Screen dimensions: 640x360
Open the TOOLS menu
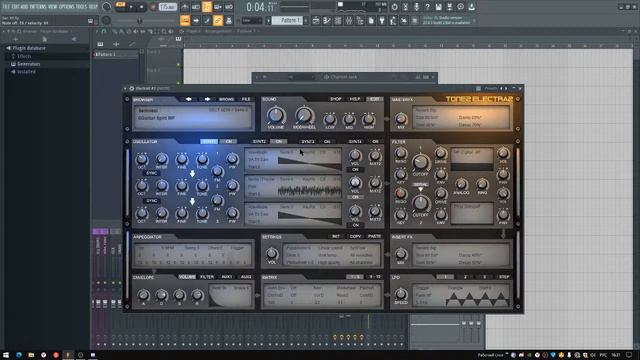[82, 7]
